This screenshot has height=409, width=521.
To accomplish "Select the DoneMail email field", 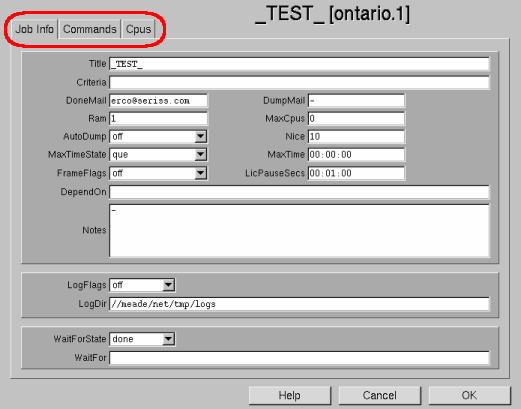I will coord(158,101).
